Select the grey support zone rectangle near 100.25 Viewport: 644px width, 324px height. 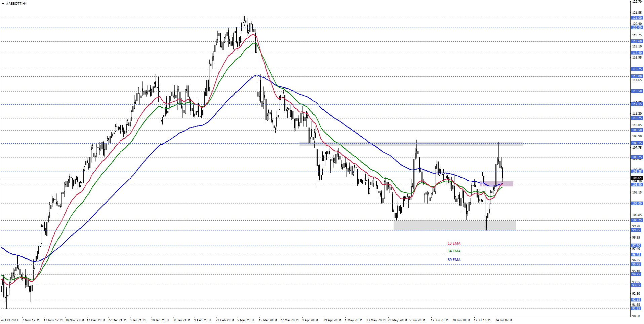click(454, 225)
